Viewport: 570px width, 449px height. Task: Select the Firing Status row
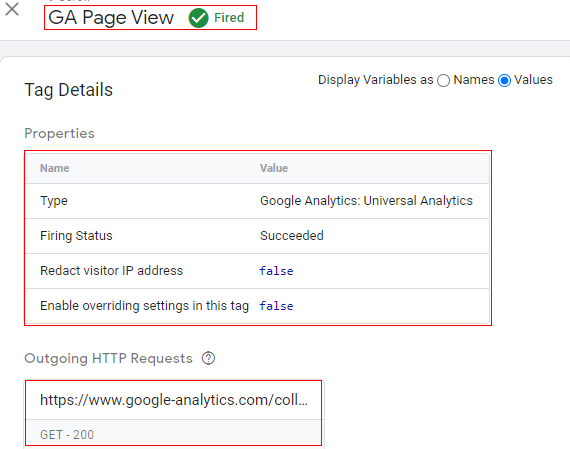pos(257,236)
